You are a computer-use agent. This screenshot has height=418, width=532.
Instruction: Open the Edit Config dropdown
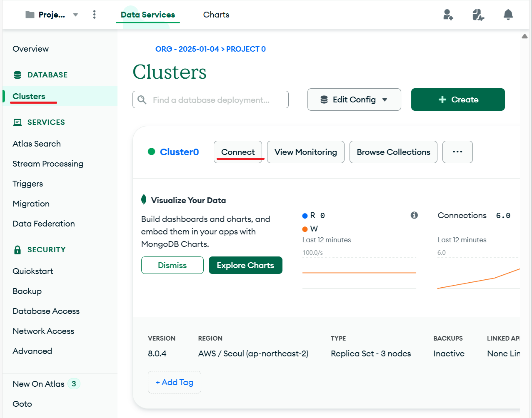click(x=354, y=100)
